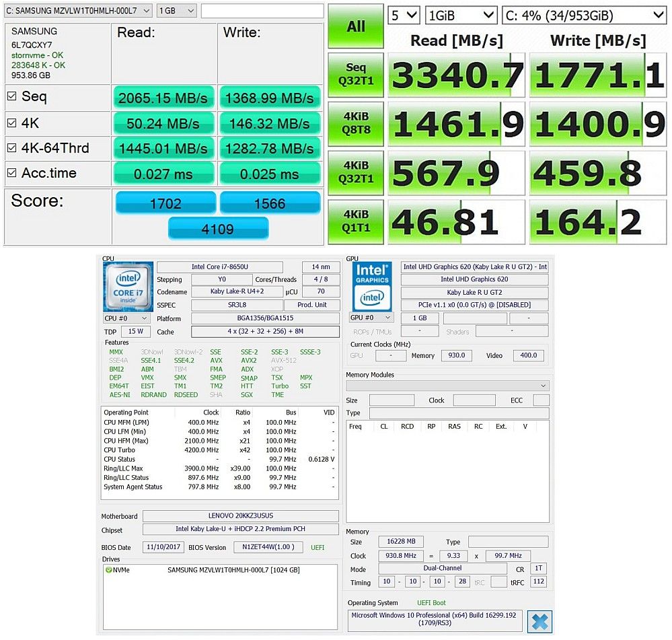Image resolution: width=672 pixels, height=640 pixels.
Task: Click the blue X close icon in HWiNFO
Action: pos(539,622)
